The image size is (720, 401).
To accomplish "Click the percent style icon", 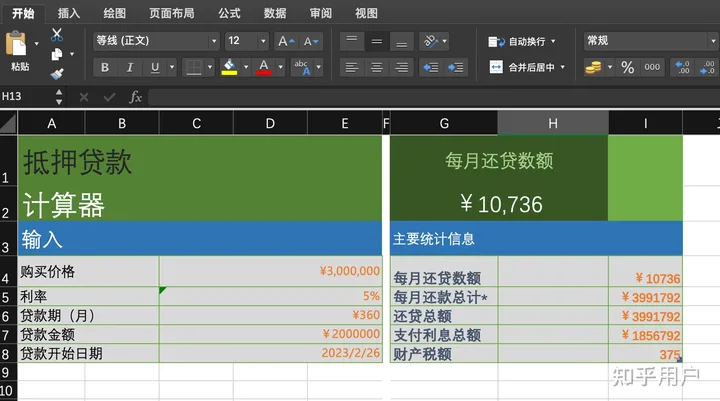I will pos(627,67).
